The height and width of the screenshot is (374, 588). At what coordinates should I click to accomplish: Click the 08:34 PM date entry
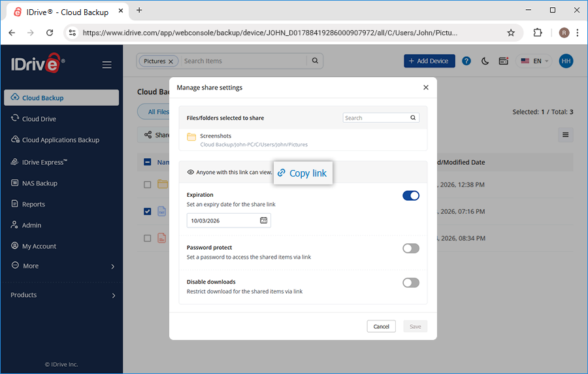[461, 238]
